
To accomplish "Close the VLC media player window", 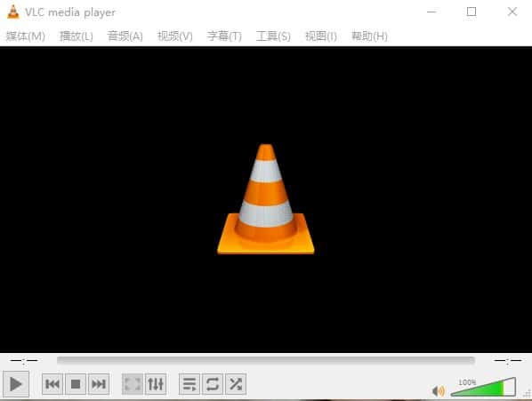I will (x=512, y=12).
